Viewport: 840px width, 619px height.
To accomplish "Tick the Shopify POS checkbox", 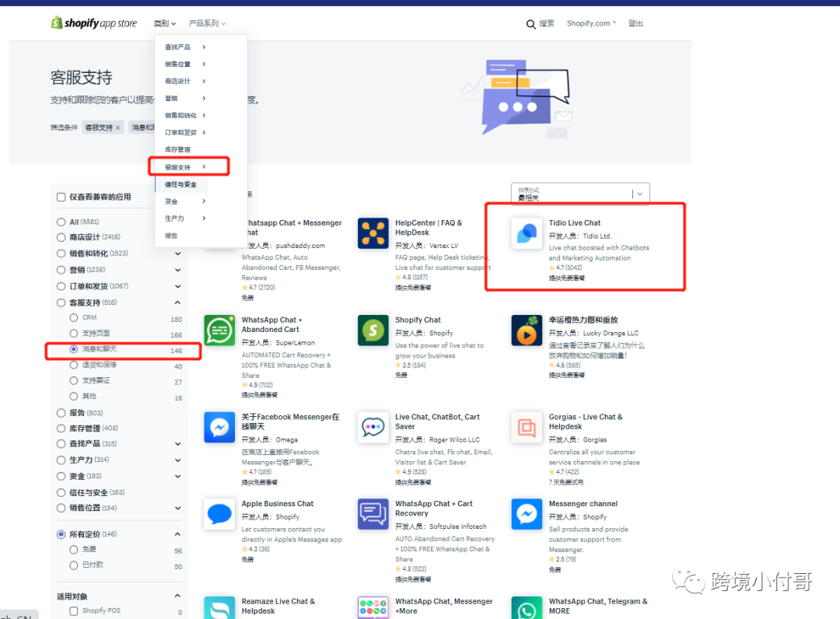I will (x=74, y=611).
